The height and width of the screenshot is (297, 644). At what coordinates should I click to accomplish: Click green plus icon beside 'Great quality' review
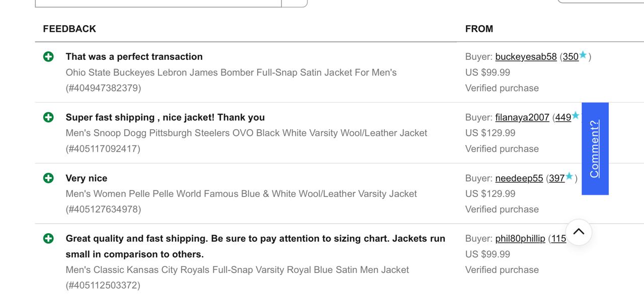(x=48, y=238)
